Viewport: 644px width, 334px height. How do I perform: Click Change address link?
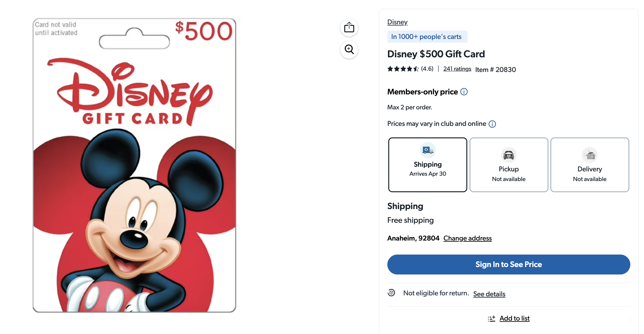coord(467,238)
